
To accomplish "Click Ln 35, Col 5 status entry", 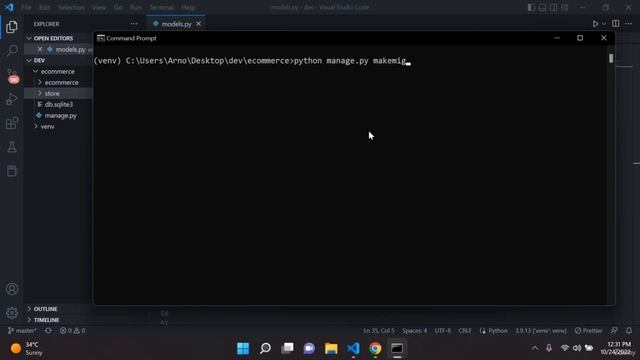I will pos(379,331).
